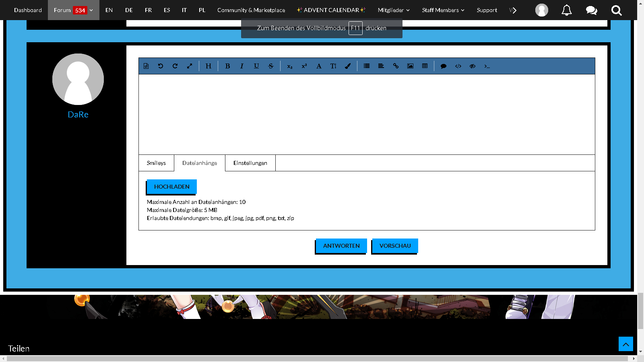Open the text color paintbrush tool
Screen dimensions: 644x362
tap(348, 66)
